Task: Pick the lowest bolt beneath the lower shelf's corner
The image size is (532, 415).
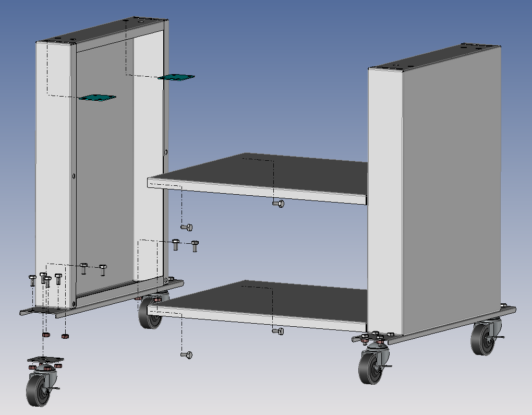Action: 187,355
